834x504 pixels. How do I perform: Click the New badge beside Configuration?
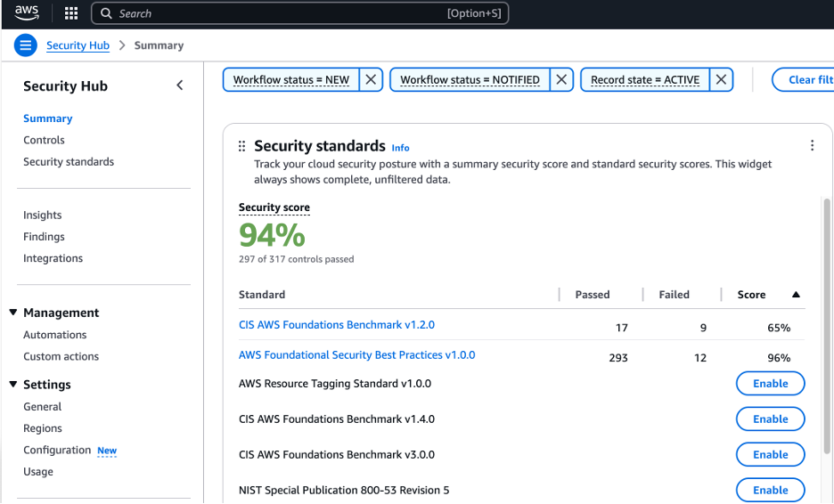107,451
